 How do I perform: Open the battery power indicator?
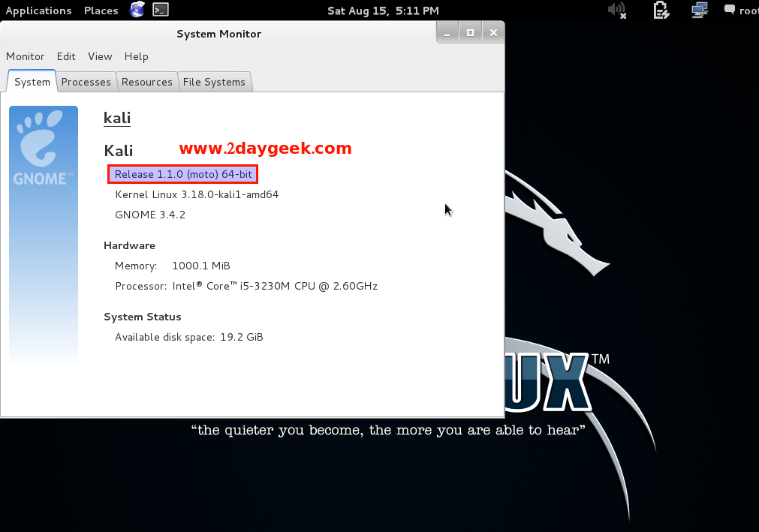pos(661,11)
